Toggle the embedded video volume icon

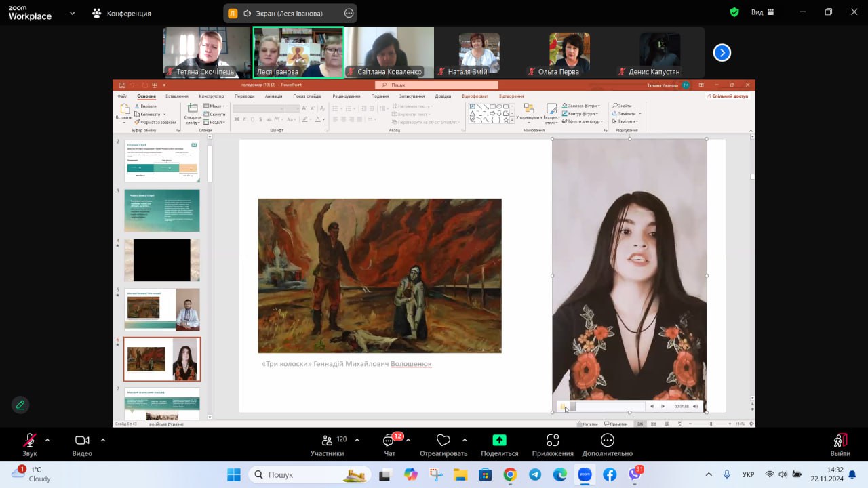[695, 407]
